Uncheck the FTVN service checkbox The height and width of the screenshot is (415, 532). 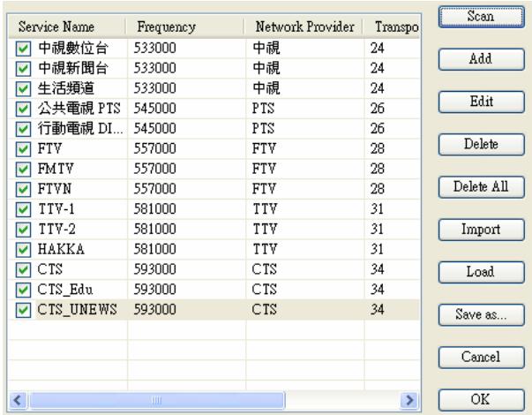click(x=23, y=189)
